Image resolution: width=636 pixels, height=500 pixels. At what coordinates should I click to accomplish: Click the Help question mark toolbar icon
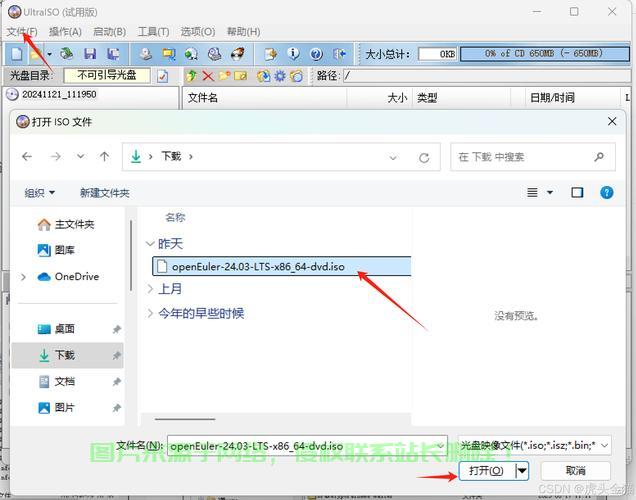[x=316, y=54]
